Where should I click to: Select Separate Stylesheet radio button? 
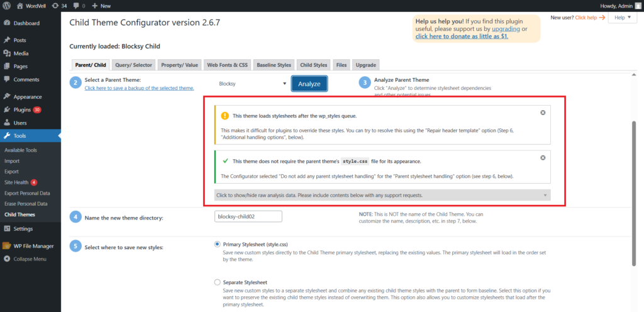[217, 282]
